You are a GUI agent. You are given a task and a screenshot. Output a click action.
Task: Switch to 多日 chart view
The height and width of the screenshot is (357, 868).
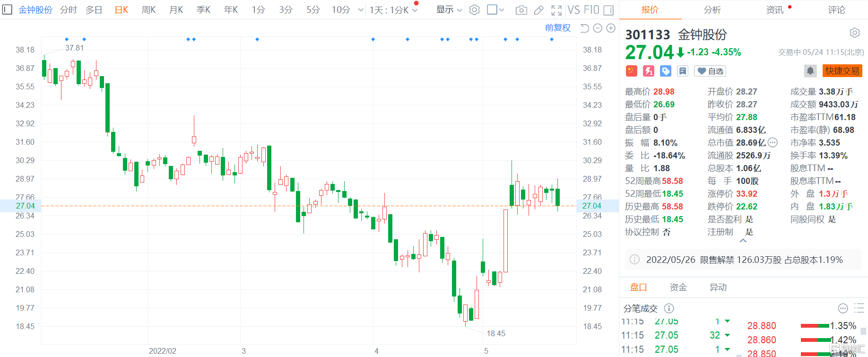pos(94,10)
